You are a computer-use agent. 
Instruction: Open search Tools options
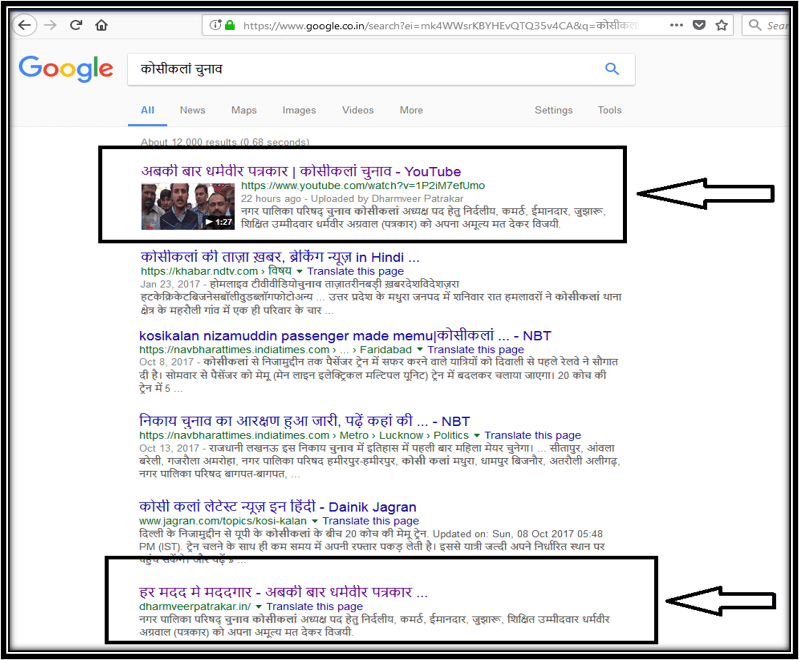point(609,110)
